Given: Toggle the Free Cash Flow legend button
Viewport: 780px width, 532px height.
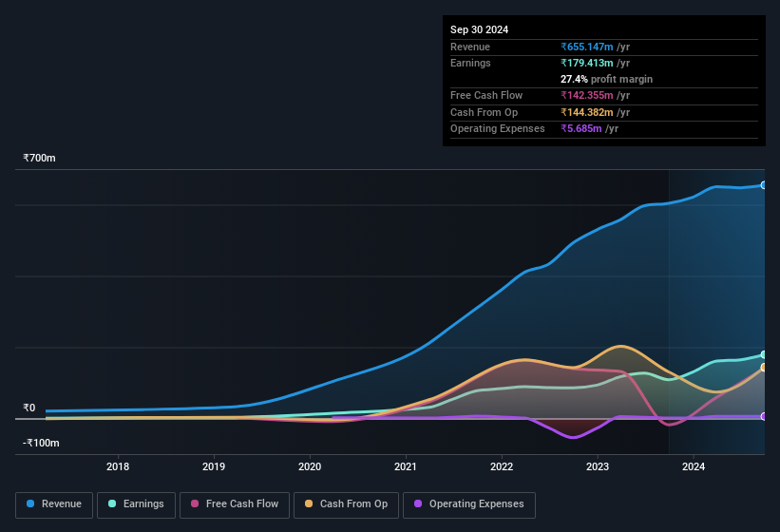Looking at the screenshot, I should click(235, 504).
